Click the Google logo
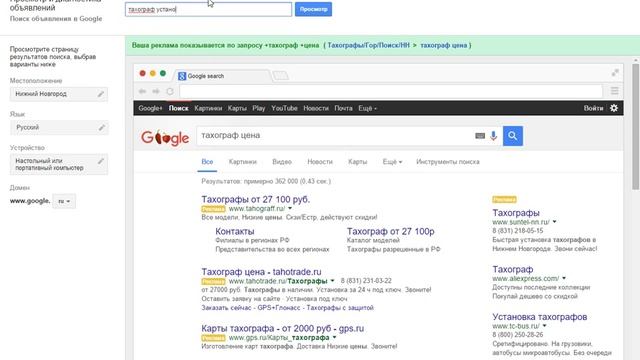 [165, 138]
